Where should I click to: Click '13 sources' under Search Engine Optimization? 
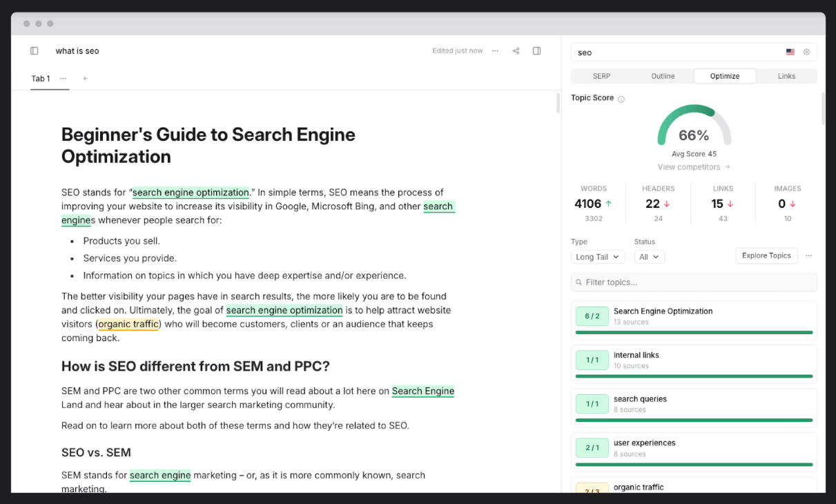pyautogui.click(x=631, y=322)
